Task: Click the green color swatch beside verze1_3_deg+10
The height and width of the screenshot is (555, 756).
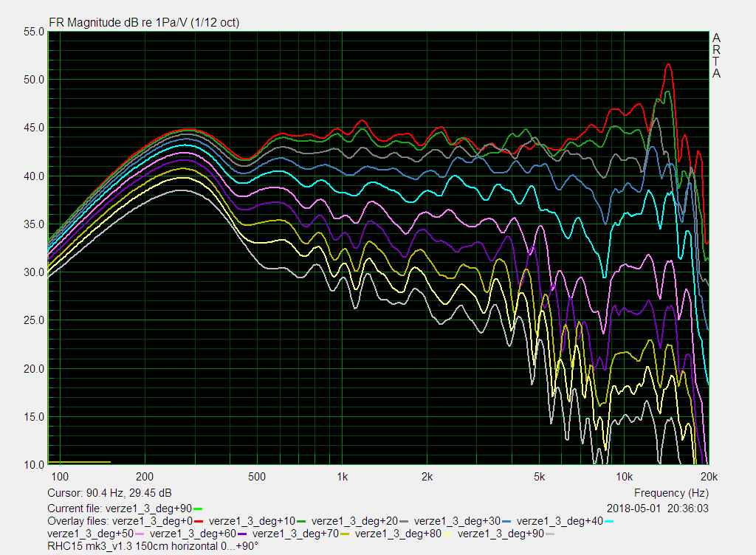Action: 301,521
